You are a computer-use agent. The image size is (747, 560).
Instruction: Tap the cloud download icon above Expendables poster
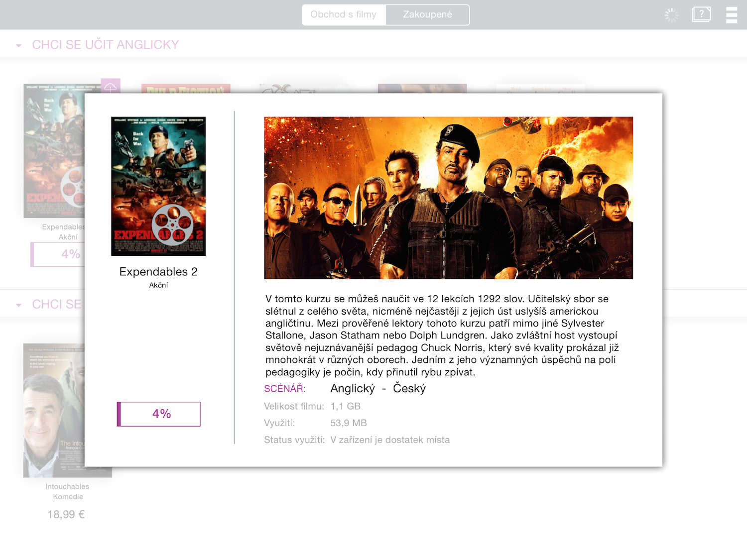click(111, 86)
